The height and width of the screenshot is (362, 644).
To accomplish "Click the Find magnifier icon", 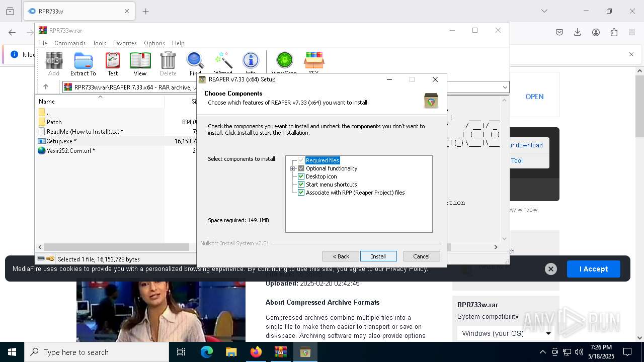I will pyautogui.click(x=195, y=64).
